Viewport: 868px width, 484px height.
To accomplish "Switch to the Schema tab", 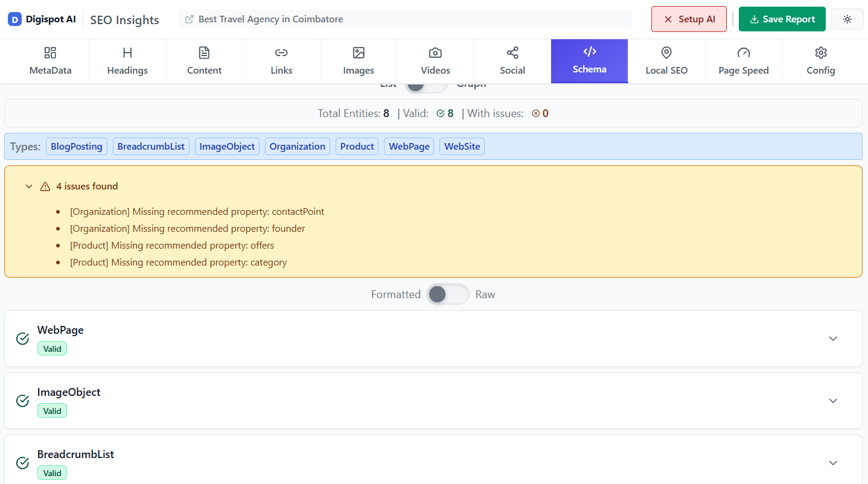I will [589, 60].
